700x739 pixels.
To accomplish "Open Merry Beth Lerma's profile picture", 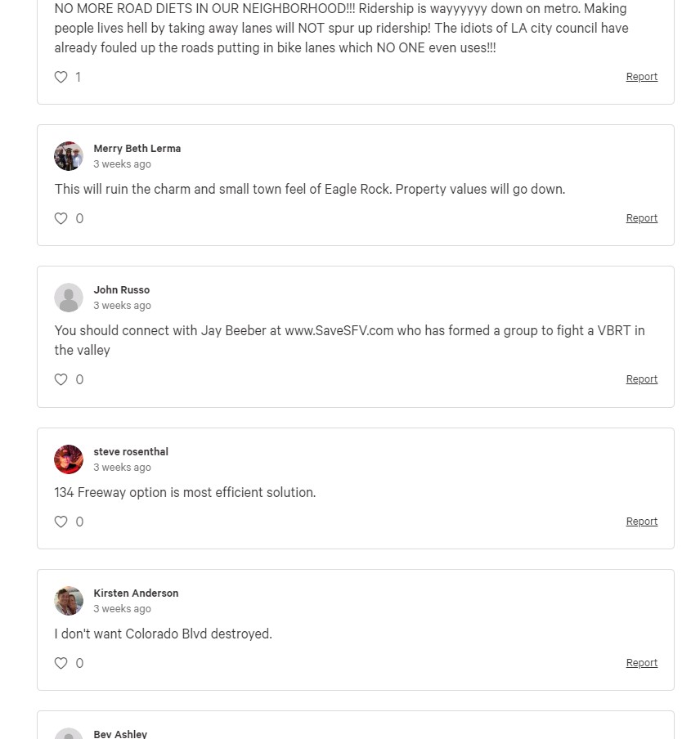I will point(69,156).
